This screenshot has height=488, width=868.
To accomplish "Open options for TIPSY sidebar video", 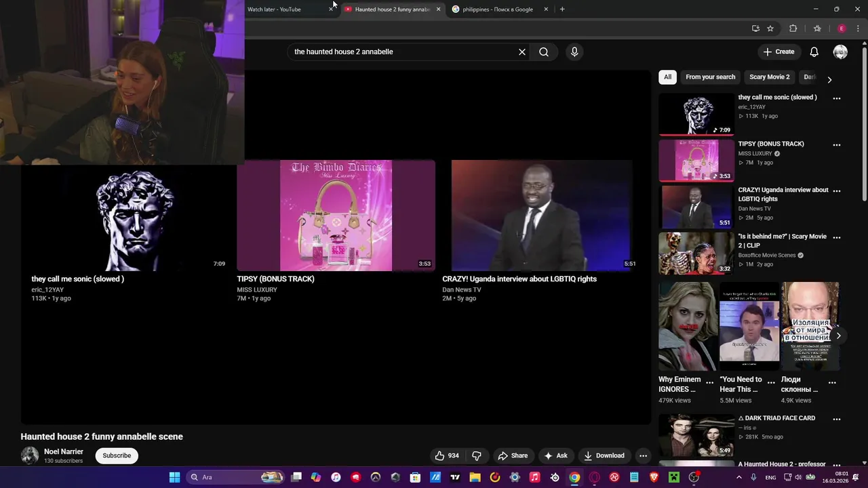I will click(837, 145).
